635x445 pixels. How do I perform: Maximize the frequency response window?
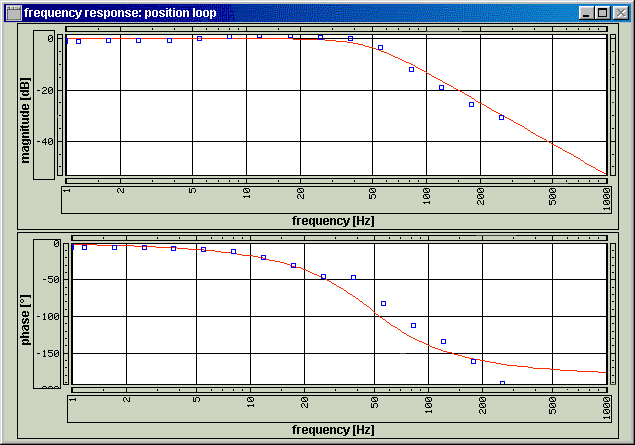tap(602, 13)
